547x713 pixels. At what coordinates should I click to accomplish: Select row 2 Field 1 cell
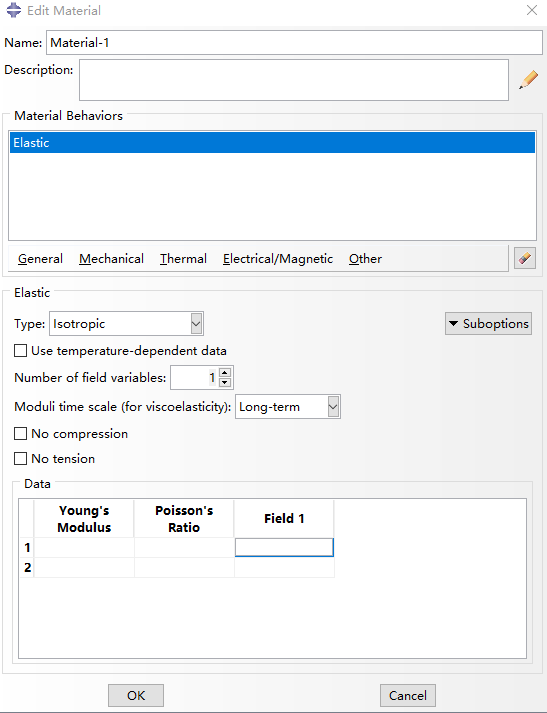[x=284, y=567]
